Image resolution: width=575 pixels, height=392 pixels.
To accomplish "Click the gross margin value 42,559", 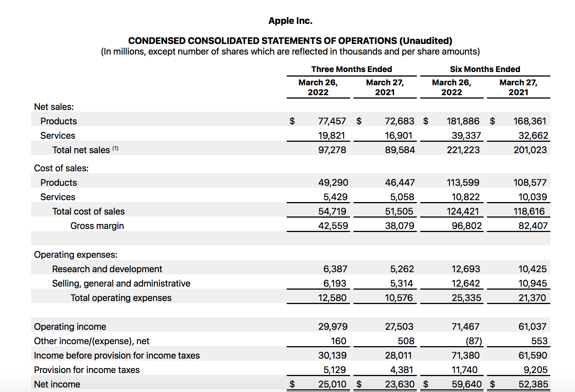I will [x=333, y=226].
